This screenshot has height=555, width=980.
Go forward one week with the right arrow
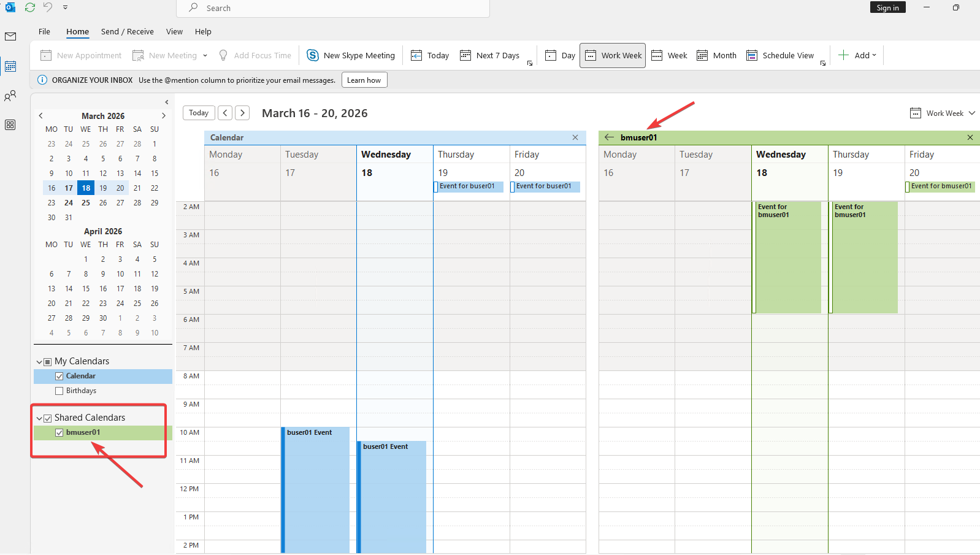pyautogui.click(x=243, y=113)
